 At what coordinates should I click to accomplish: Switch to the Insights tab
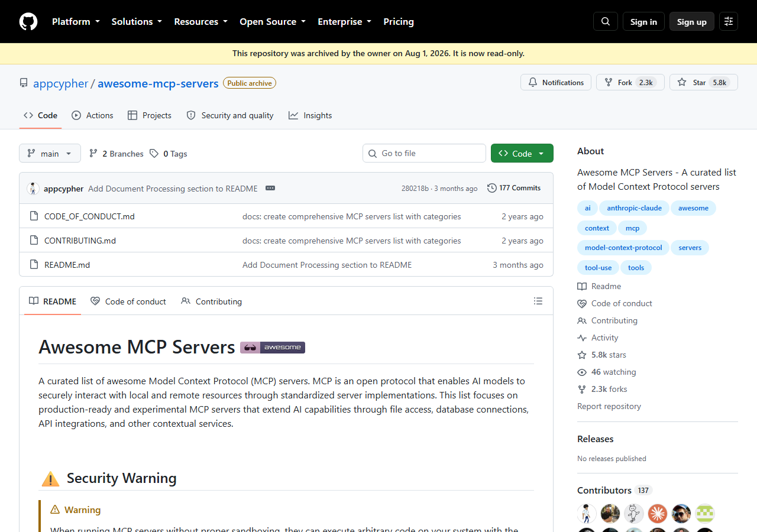click(310, 115)
